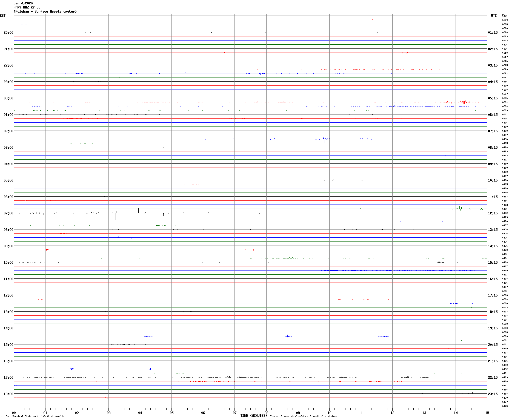The height and width of the screenshot is (420, 509).
Task: Click the 'FMKY HNZ KY 00' station code
Action: 27,7
